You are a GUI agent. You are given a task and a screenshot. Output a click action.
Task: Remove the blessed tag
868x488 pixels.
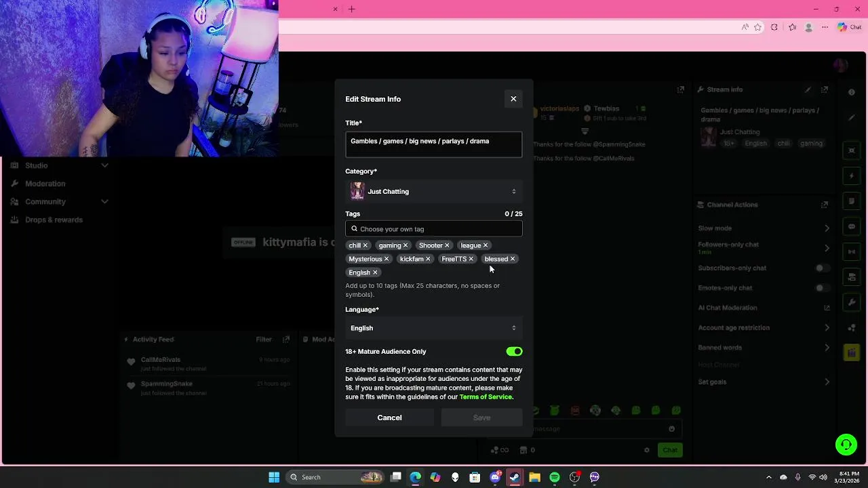coord(513,259)
